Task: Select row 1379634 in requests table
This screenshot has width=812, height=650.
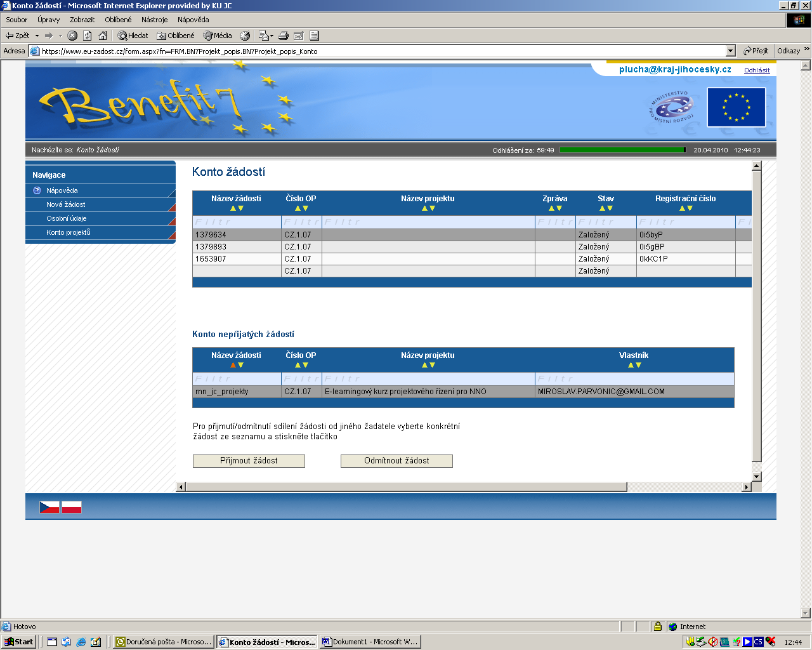Action: [472, 235]
